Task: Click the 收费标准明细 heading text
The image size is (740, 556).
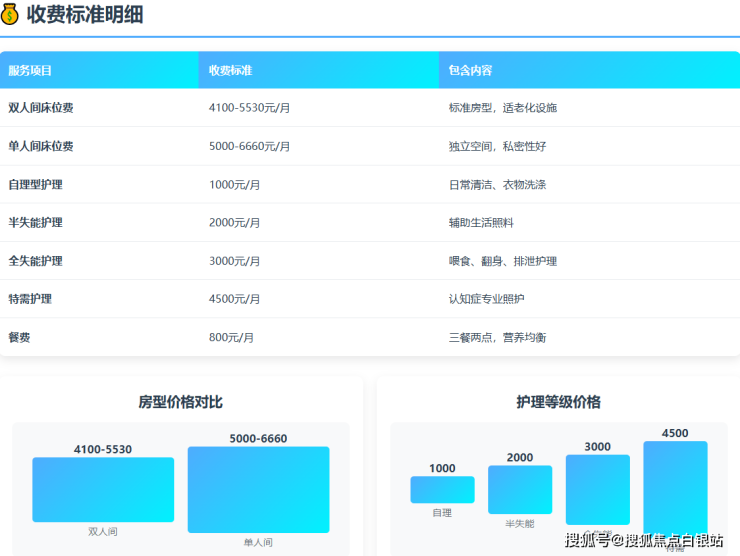Action: coord(85,15)
